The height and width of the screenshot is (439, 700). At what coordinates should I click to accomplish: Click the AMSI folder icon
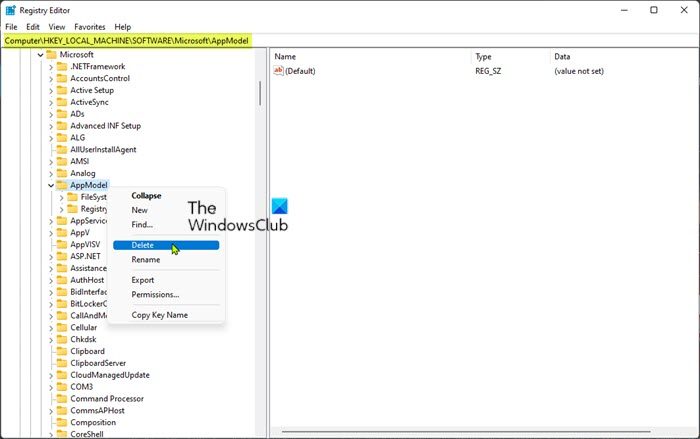(x=62, y=161)
